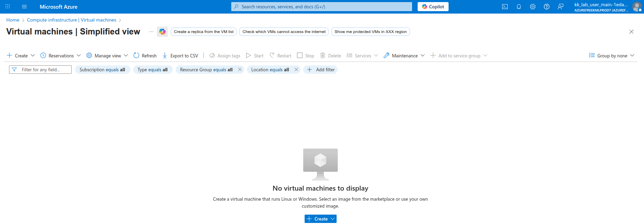Viewport: 644px width, 224px height.
Task: Select 'Show me protected VMs in XXX region'
Action: (x=371, y=32)
